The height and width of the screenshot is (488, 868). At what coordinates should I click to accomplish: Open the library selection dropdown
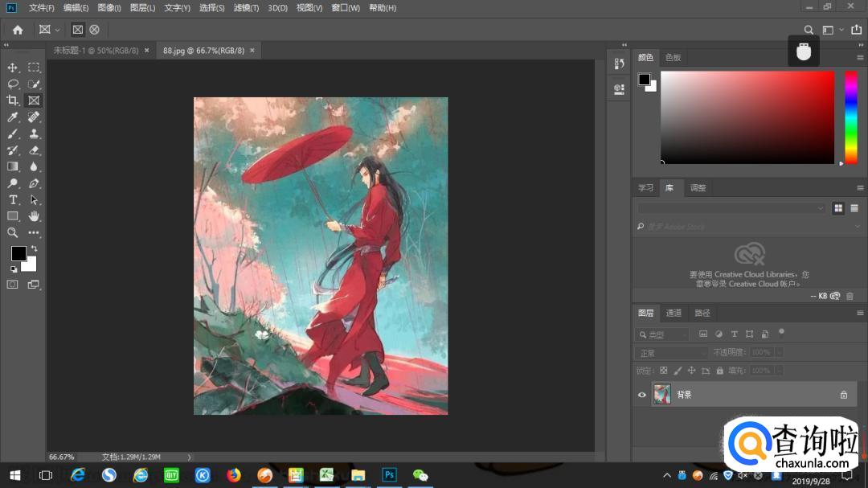pyautogui.click(x=731, y=208)
